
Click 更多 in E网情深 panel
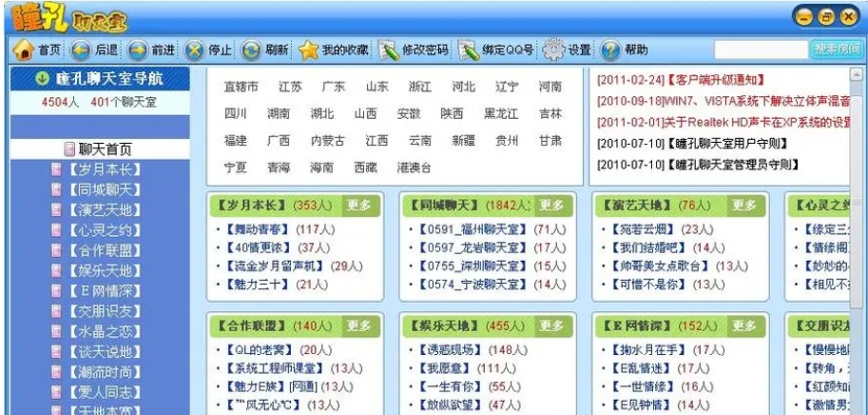(746, 326)
